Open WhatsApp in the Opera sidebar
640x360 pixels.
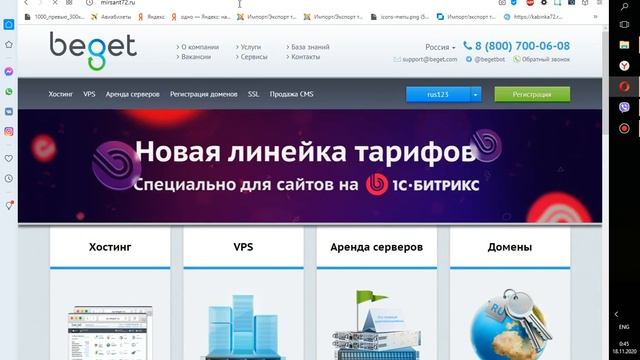9,91
